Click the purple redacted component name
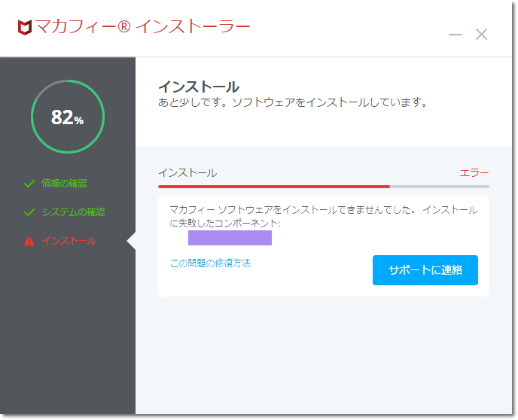The height and width of the screenshot is (420, 518). click(x=230, y=238)
